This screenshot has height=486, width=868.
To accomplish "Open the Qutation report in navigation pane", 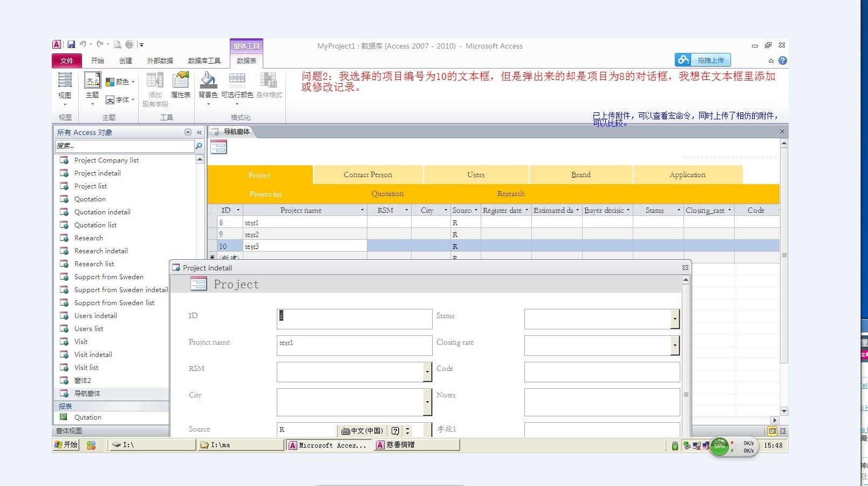I will (x=87, y=417).
